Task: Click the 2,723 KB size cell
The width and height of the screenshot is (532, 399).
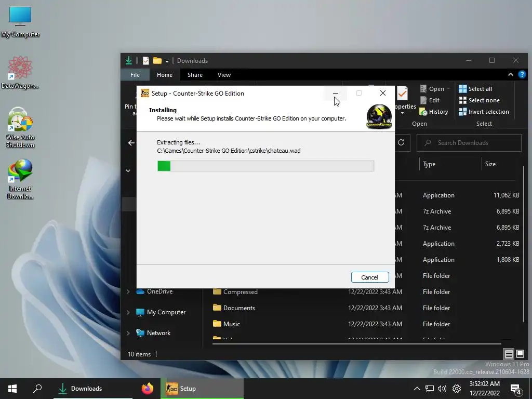Action: point(508,244)
